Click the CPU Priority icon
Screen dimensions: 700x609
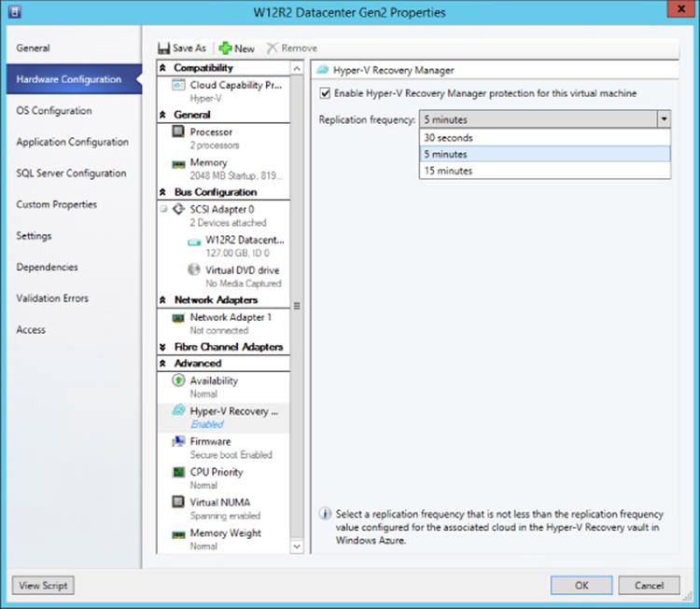pos(178,472)
